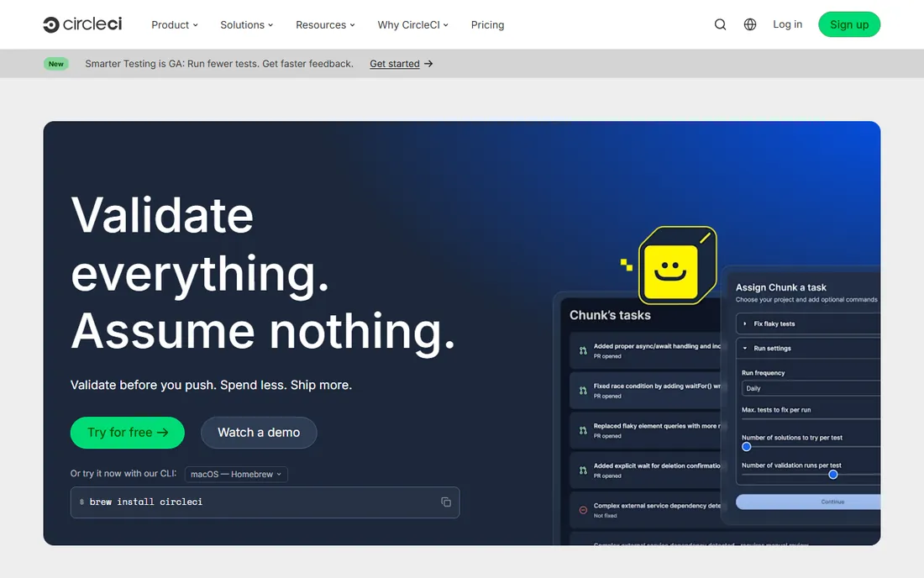Click the 'Chunk's tasks' heading
This screenshot has width=924, height=578.
(x=610, y=315)
